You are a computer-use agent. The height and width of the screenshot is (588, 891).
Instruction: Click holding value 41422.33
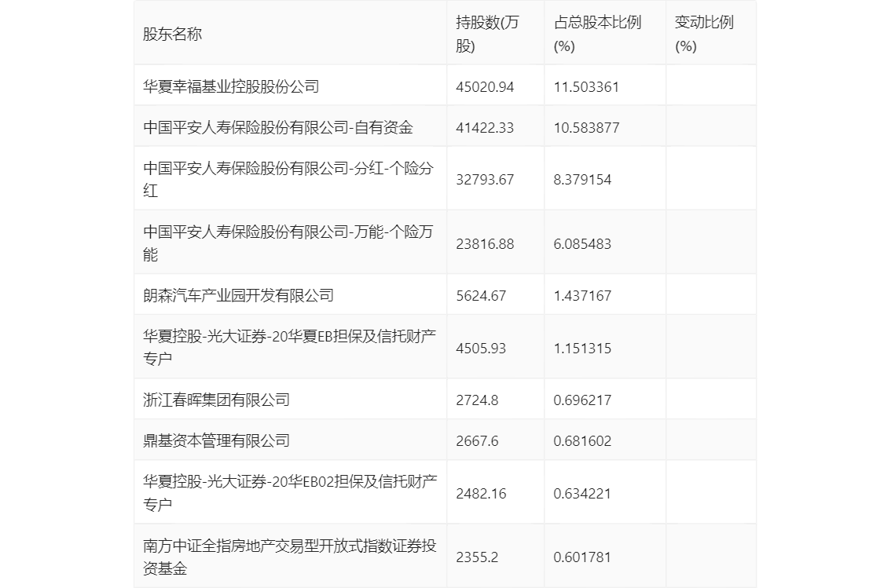pyautogui.click(x=485, y=128)
